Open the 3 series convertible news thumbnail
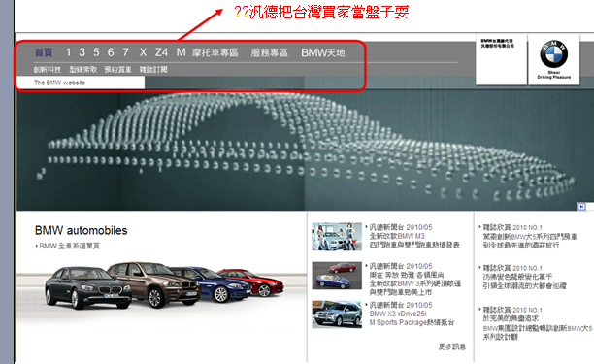This screenshot has width=594, height=364. pyautogui.click(x=337, y=276)
